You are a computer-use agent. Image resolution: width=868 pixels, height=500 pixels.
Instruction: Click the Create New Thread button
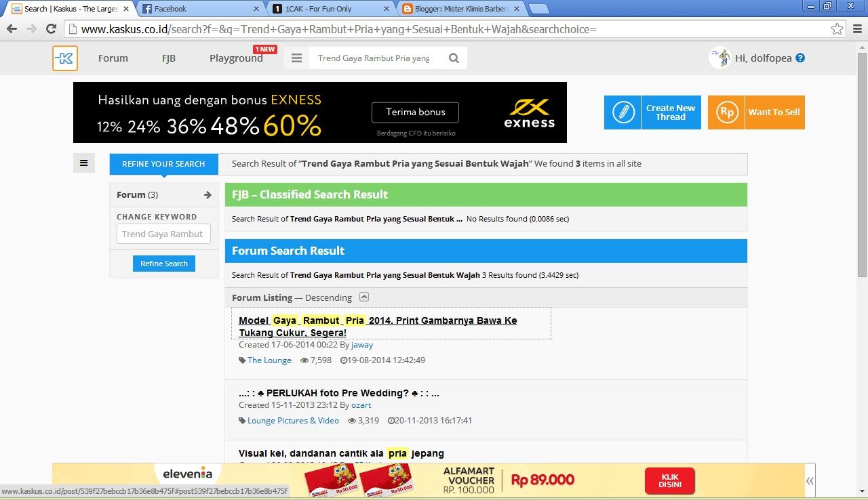click(x=652, y=112)
